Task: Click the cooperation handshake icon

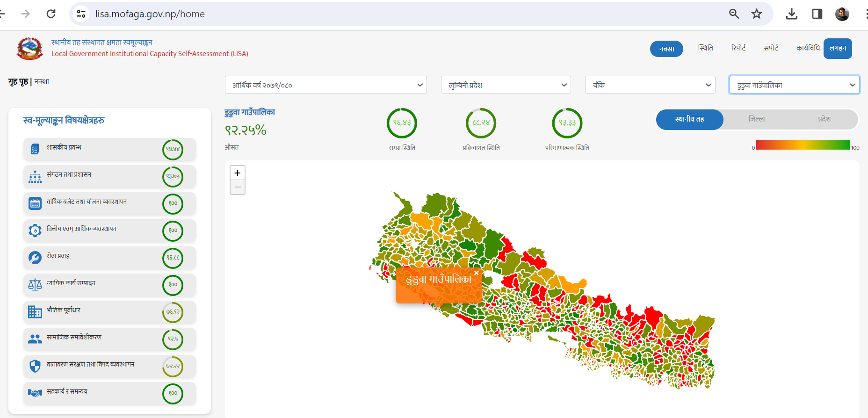Action: 35,393
